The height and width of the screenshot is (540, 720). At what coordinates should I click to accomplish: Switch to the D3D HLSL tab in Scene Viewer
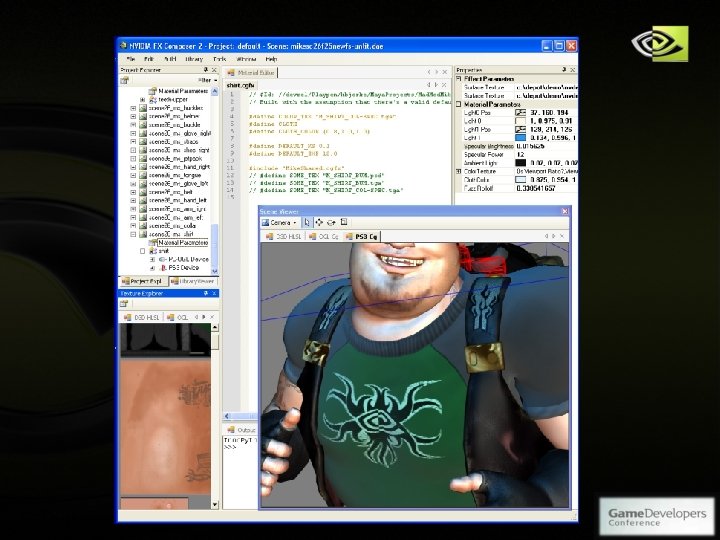(x=283, y=236)
